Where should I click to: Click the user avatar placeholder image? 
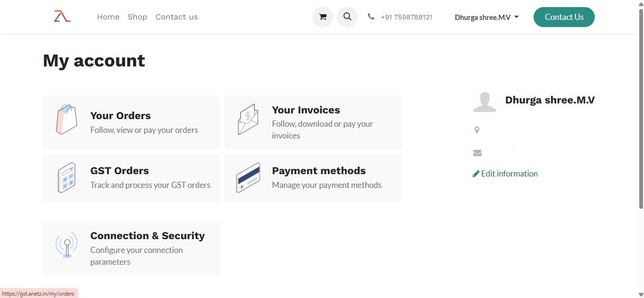coord(485,101)
